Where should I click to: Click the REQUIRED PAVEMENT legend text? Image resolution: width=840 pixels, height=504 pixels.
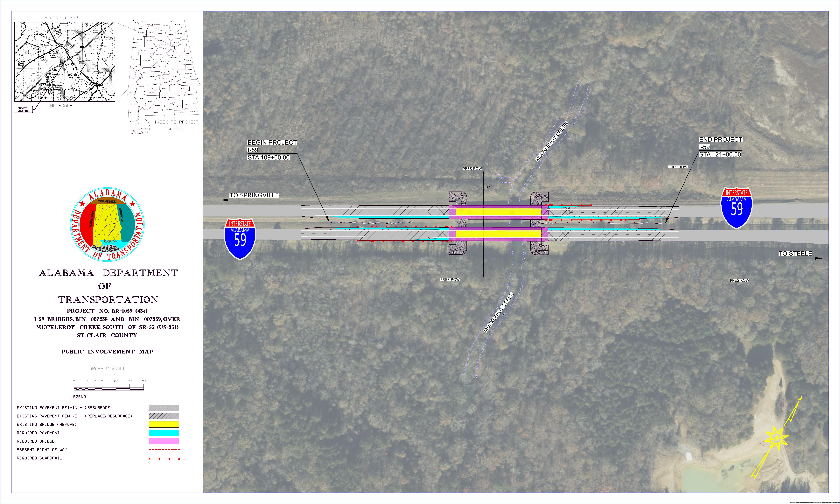(x=38, y=433)
